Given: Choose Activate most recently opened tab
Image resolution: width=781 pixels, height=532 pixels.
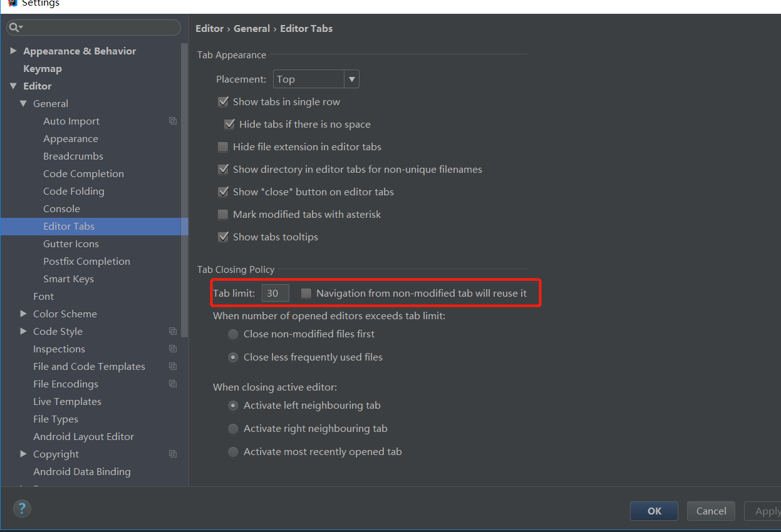Looking at the screenshot, I should point(233,452).
